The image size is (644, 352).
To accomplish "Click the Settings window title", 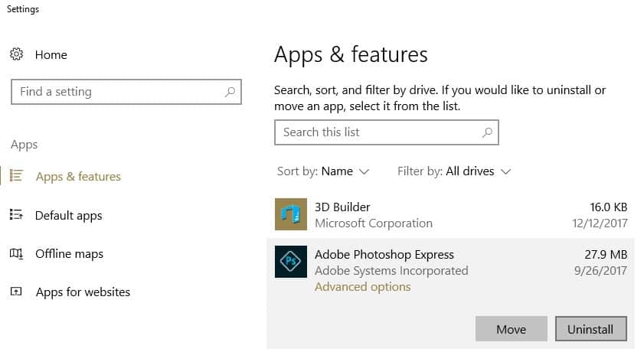I will (23, 9).
